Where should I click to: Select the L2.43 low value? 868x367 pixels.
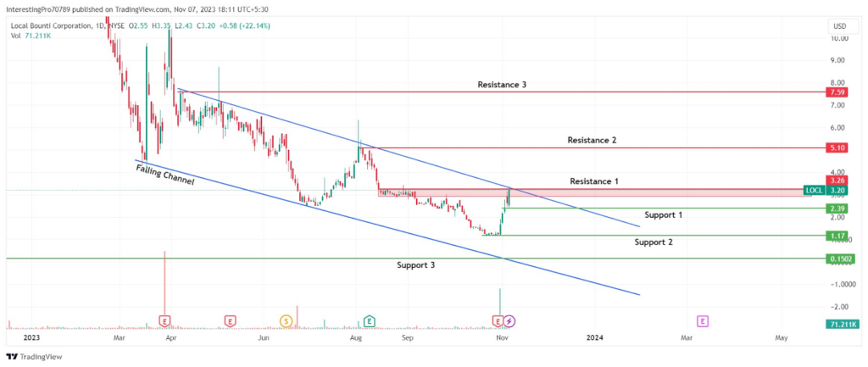point(186,25)
